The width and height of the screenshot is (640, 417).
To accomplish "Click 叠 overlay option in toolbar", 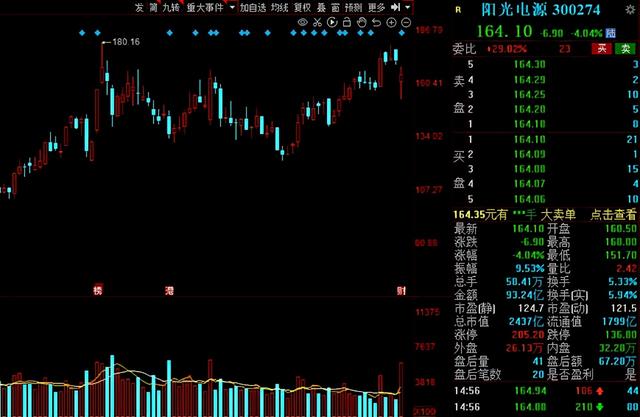I will pyautogui.click(x=322, y=7).
